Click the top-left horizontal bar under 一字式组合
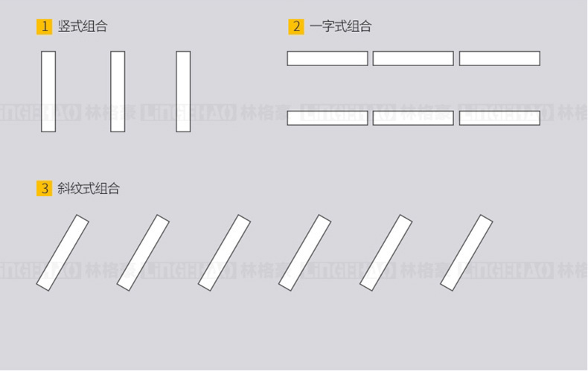588x371 pixels. tap(327, 59)
